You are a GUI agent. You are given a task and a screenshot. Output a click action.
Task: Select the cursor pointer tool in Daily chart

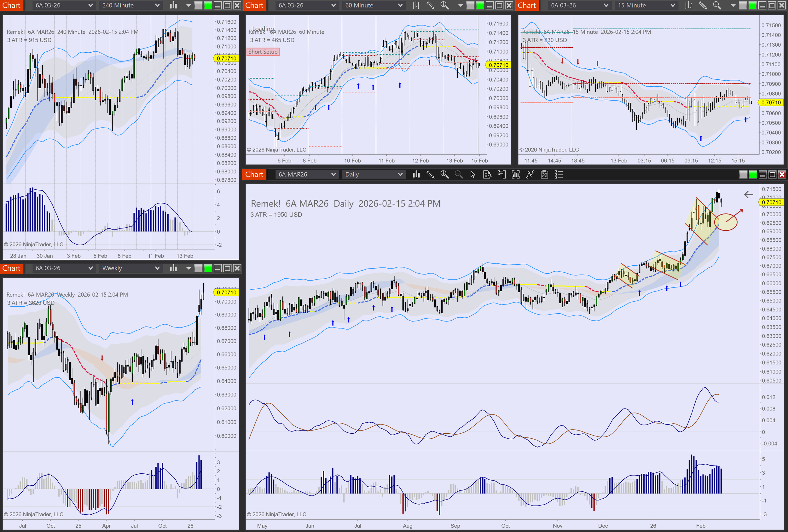(x=473, y=175)
